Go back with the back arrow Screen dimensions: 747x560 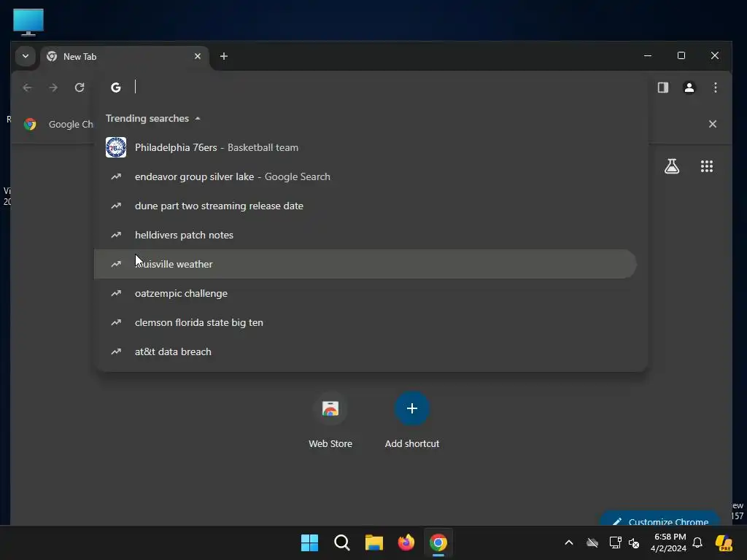(27, 87)
